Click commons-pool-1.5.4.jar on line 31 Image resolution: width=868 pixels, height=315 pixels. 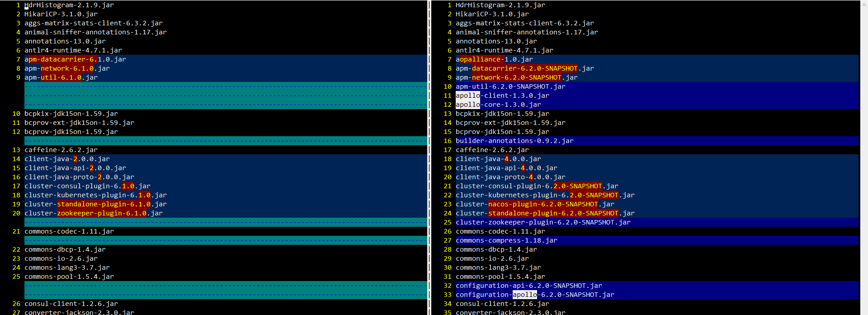point(500,277)
